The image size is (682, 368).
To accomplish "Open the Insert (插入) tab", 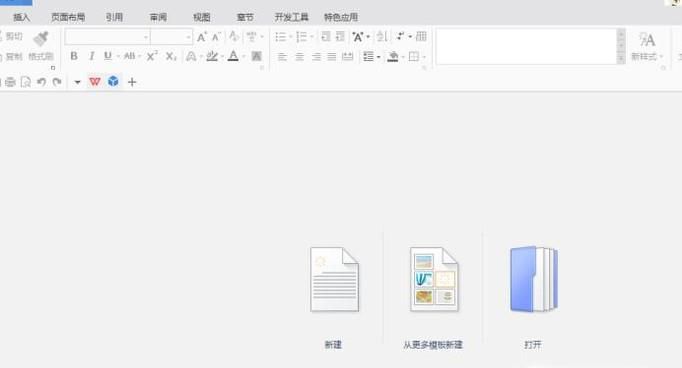I will (21, 17).
